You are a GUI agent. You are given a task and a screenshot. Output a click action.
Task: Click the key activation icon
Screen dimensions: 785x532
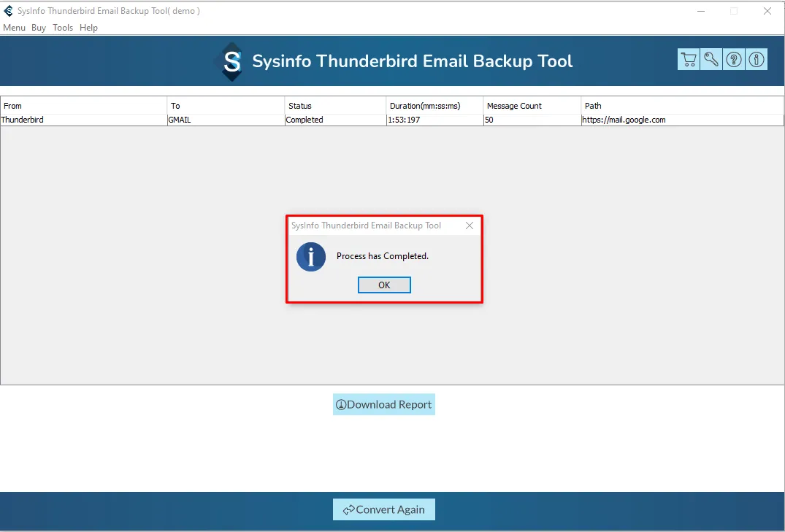point(711,60)
